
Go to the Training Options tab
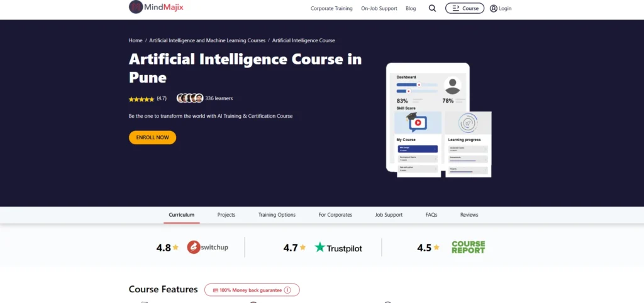[277, 215]
